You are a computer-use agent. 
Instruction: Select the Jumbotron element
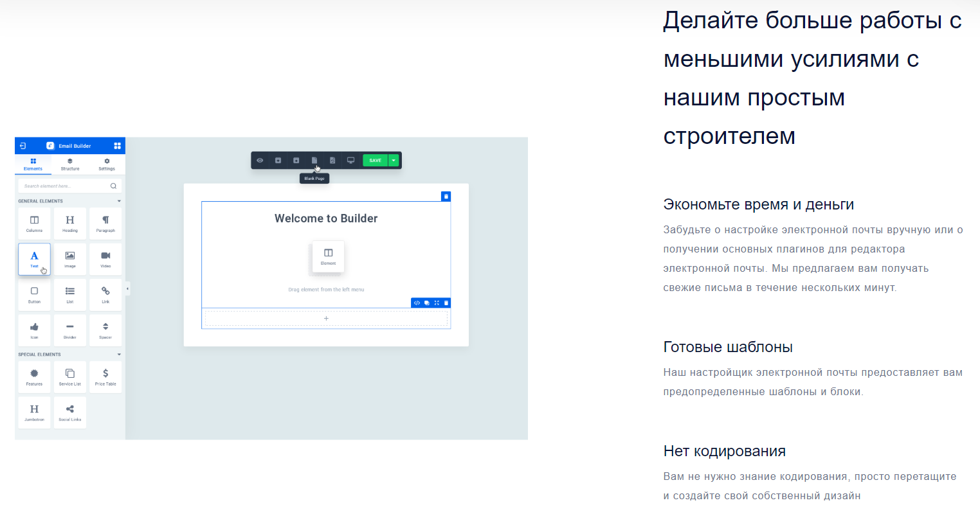(x=34, y=412)
